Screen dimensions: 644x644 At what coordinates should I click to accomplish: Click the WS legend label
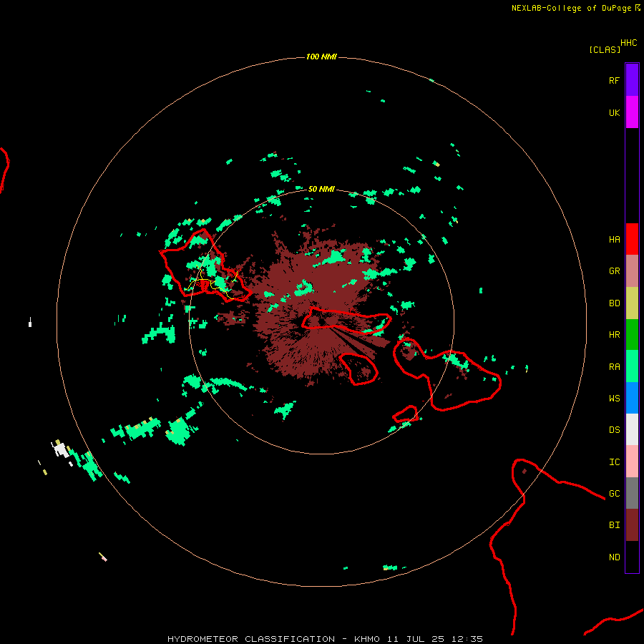(x=614, y=398)
